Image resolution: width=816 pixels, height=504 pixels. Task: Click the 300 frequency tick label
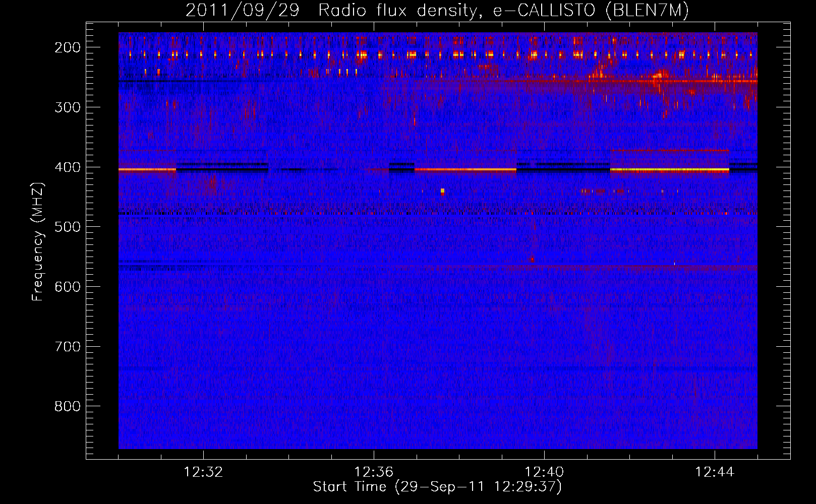pos(68,107)
